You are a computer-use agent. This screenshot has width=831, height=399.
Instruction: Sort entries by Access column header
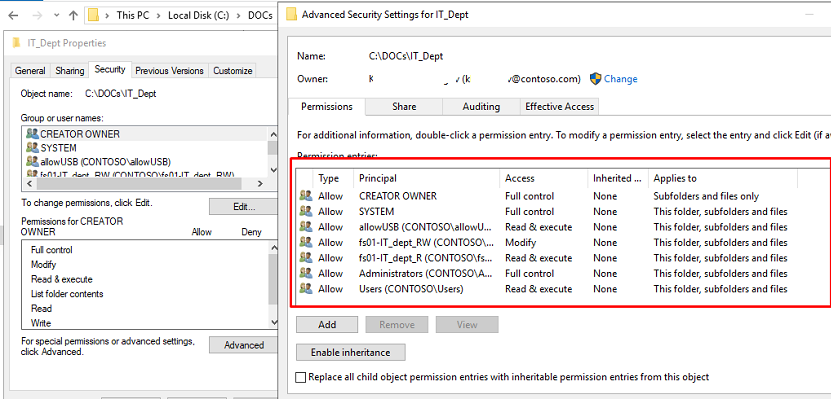(x=544, y=179)
